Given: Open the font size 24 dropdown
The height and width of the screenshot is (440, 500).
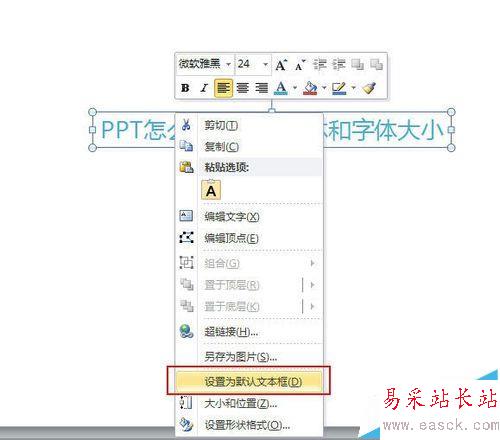Looking at the screenshot, I should pyautogui.click(x=253, y=64).
